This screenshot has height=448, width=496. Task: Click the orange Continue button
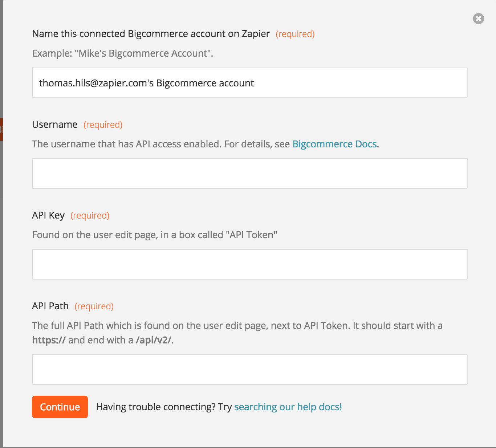60,407
